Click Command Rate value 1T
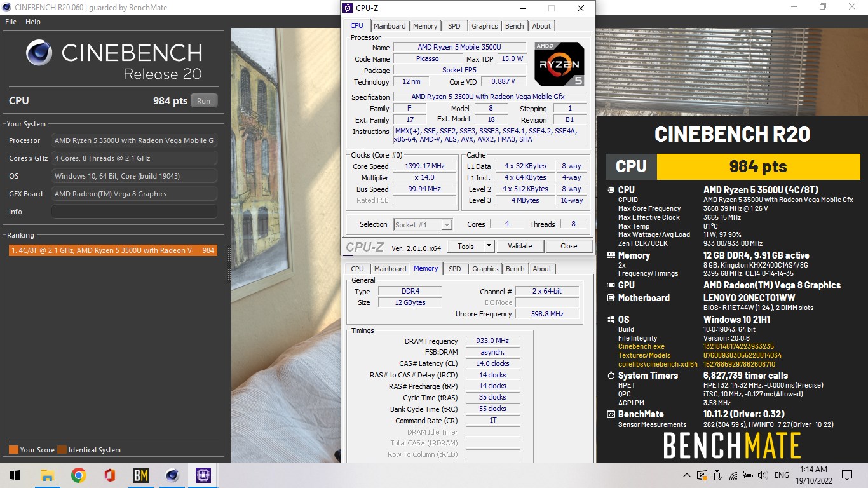Screen dimensions: 868x488 click(492, 421)
